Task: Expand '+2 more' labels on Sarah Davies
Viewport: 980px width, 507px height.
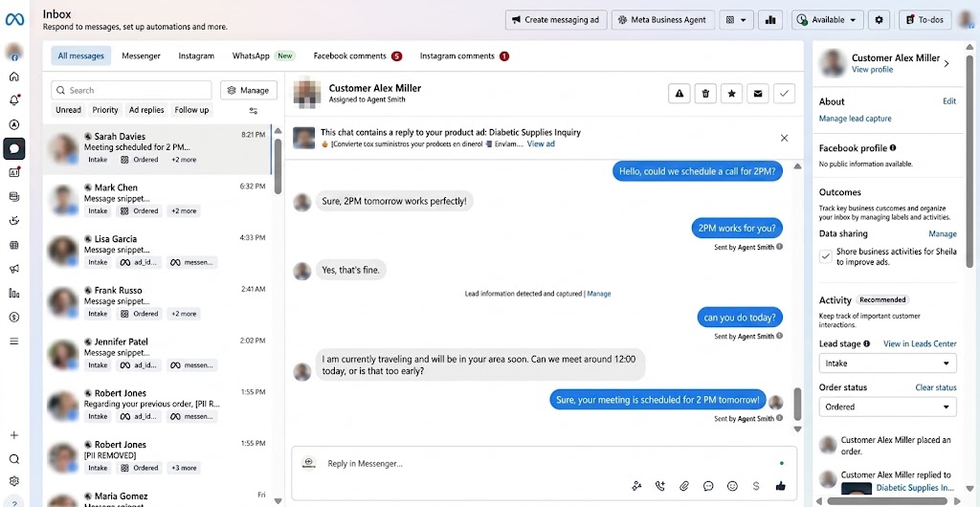Action: [x=184, y=160]
